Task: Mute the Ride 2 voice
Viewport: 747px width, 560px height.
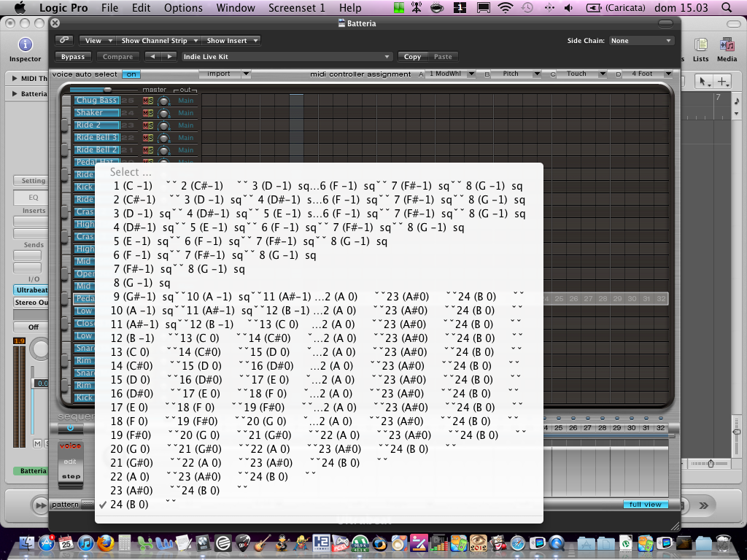Action: [x=146, y=125]
